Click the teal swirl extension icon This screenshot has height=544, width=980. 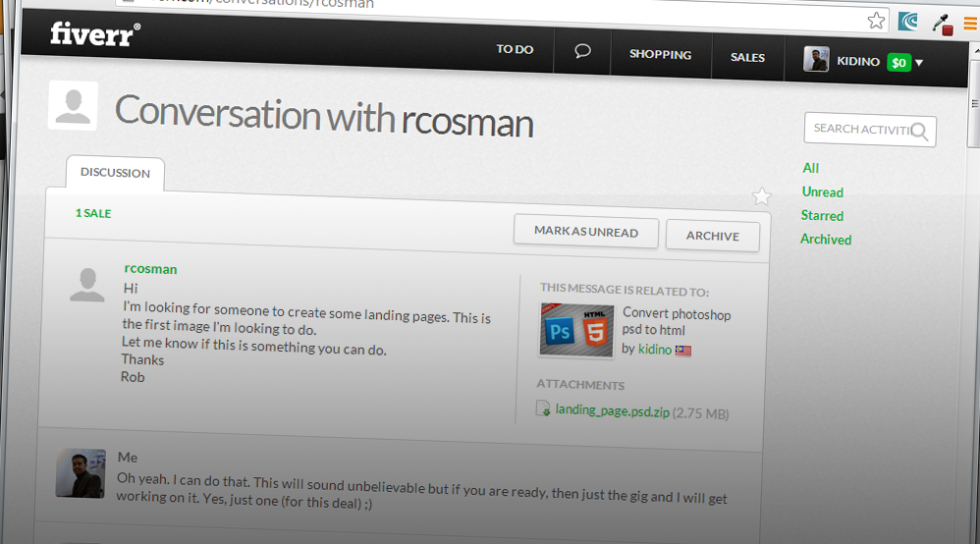[x=908, y=22]
